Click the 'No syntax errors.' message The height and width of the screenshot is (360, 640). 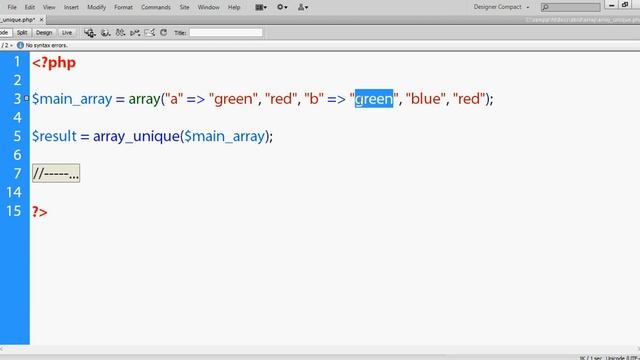point(47,45)
